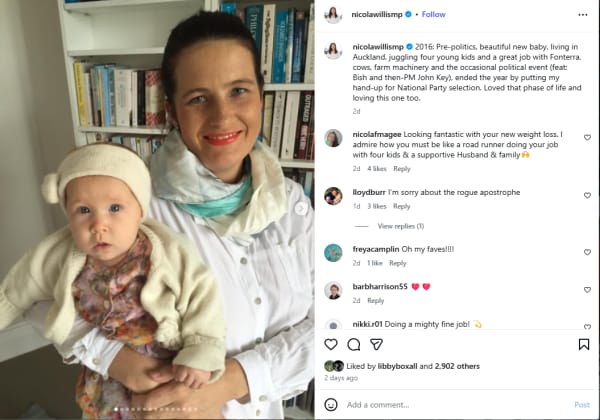
Task: Like the post with heart icon
Action: (331, 344)
